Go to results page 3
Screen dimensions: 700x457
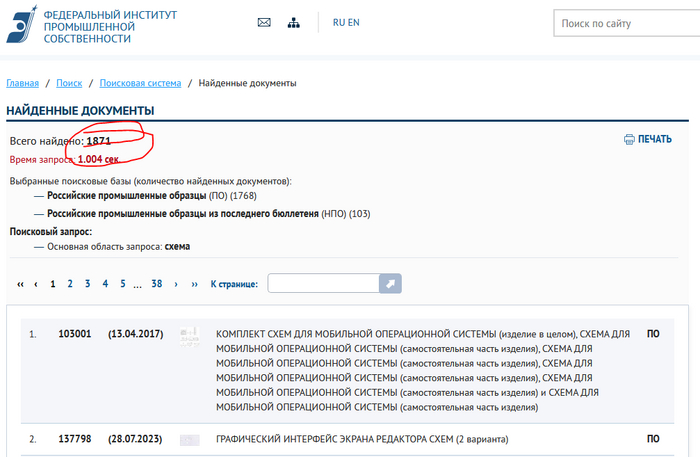(88, 284)
